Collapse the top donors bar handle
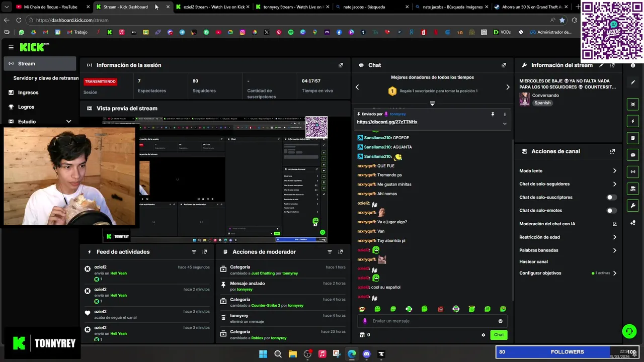Screen dimensions: 644x362 pos(432,104)
